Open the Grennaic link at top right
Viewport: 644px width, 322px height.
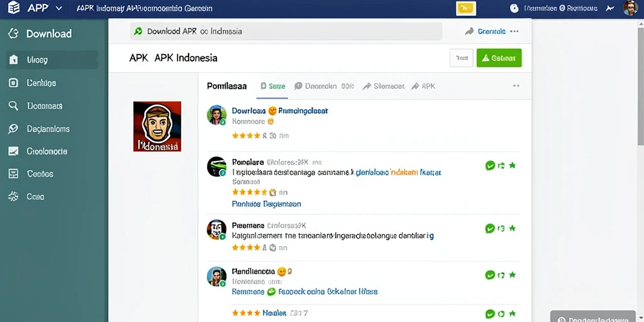click(492, 31)
